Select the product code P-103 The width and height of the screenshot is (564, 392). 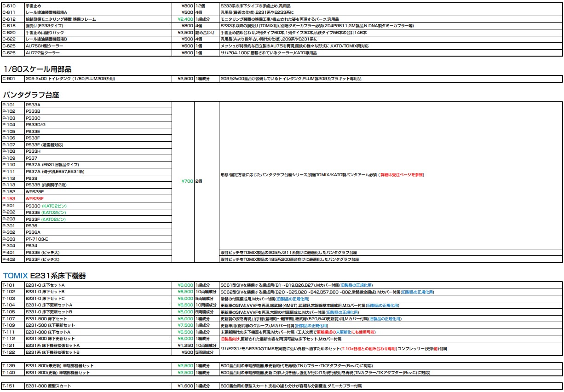(9, 118)
